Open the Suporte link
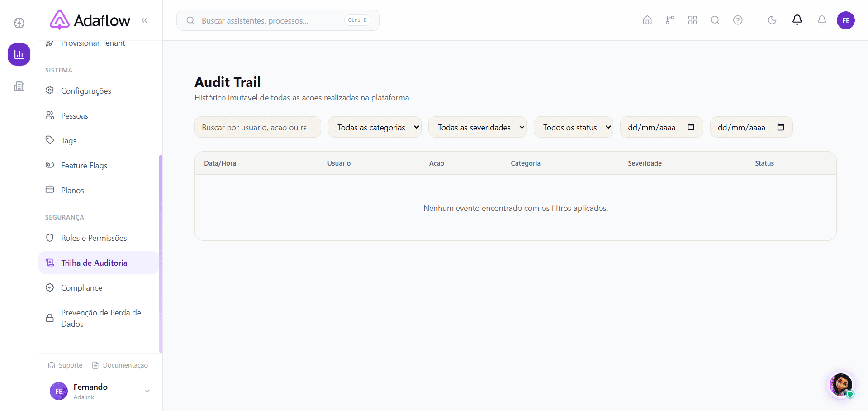 click(x=65, y=365)
